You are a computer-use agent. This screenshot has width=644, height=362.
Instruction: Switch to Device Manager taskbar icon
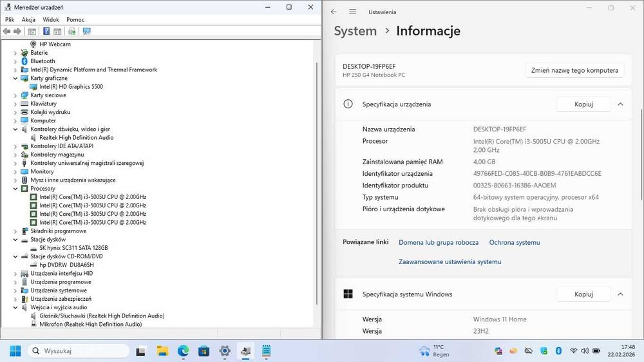[245, 351]
